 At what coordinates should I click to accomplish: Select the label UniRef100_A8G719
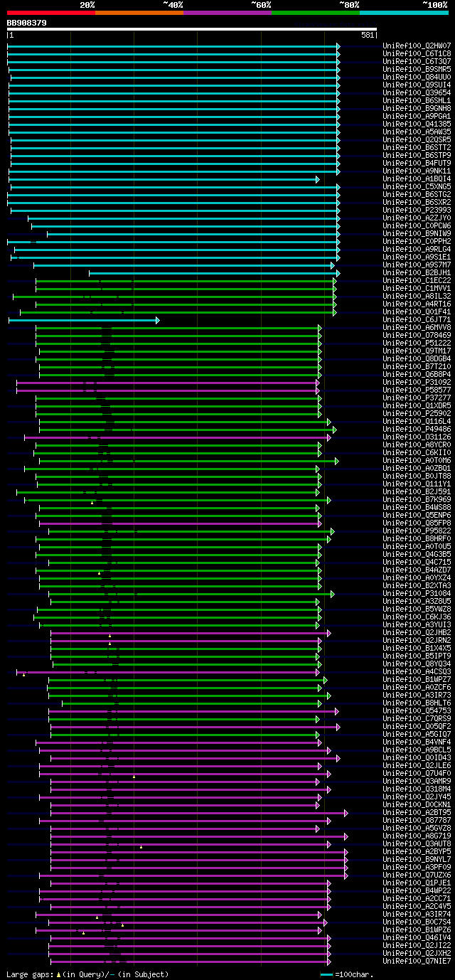pyautogui.click(x=417, y=836)
